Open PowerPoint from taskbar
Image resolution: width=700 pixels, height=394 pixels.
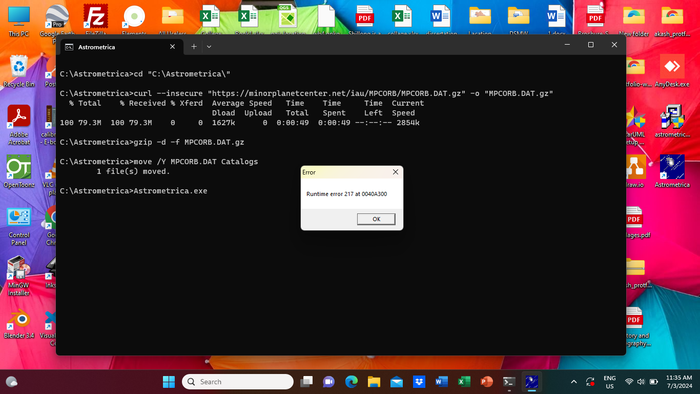(487, 382)
